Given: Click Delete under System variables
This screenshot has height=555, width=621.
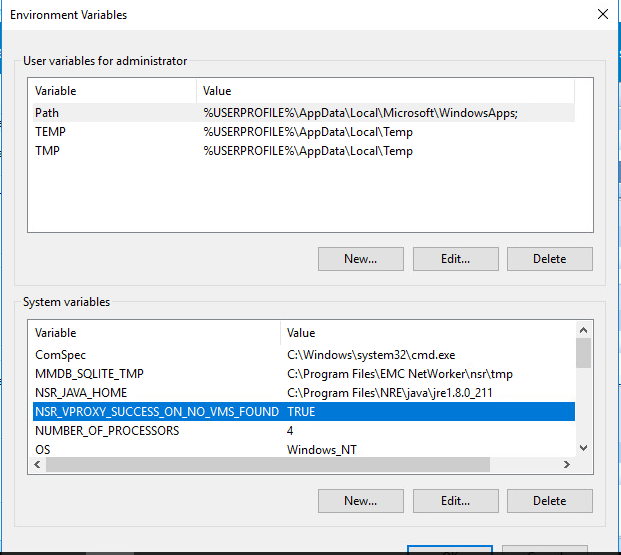Looking at the screenshot, I should pos(549,501).
